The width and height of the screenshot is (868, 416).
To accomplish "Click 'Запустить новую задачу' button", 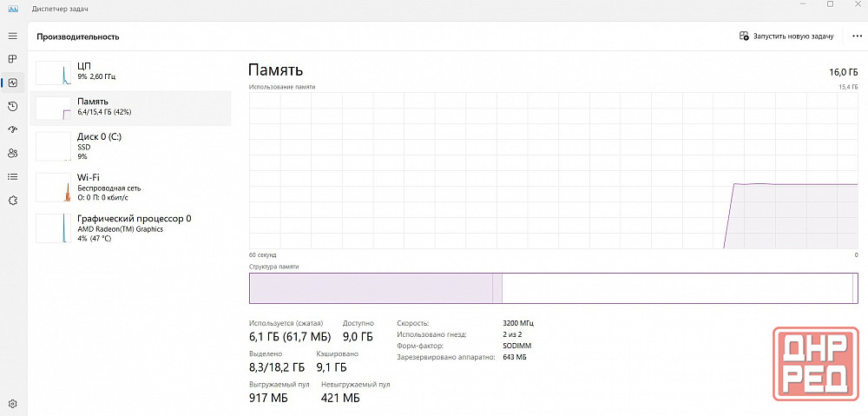I will (x=786, y=36).
